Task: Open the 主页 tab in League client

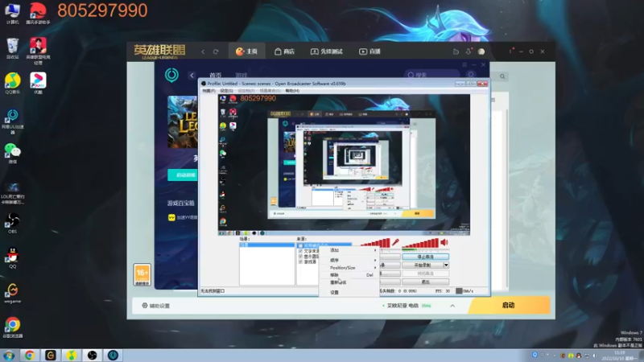Action: [x=246, y=51]
